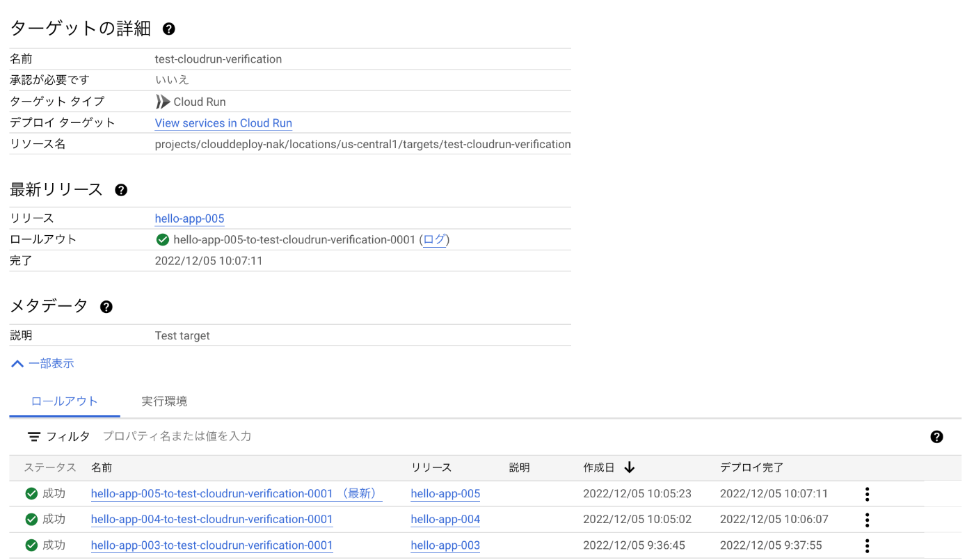The width and height of the screenshot is (974, 560).
Task: Click the 作成日 column header label
Action: coord(599,467)
